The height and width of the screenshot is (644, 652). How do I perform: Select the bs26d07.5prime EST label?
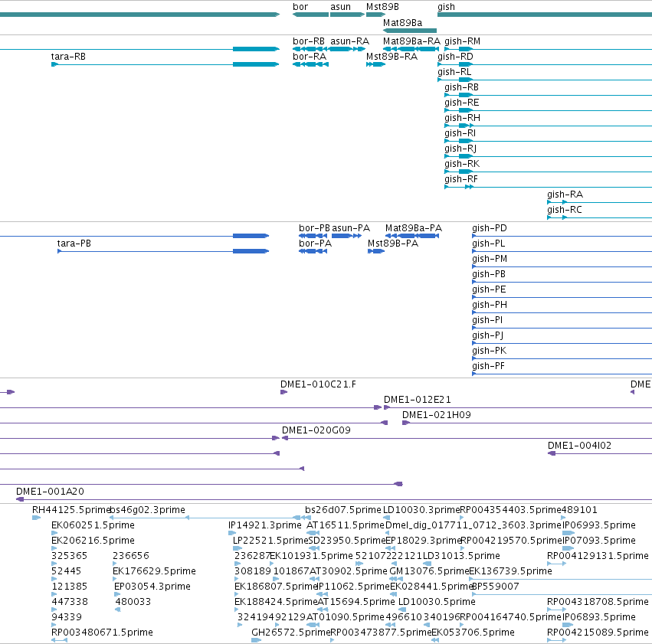[342, 510]
